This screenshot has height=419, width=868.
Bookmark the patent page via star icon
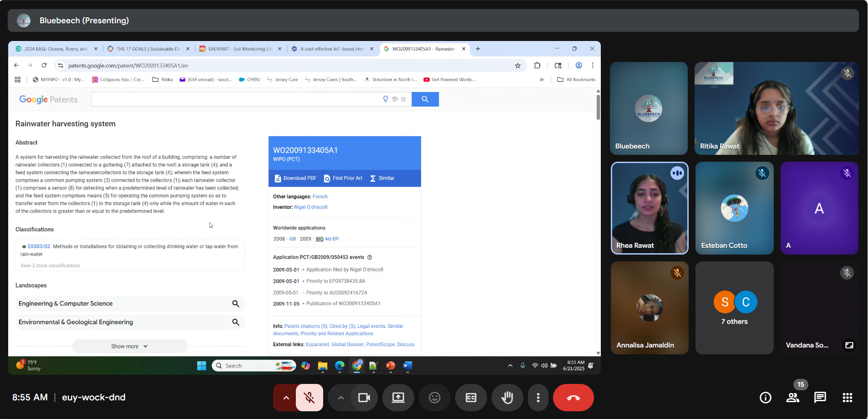pyautogui.click(x=518, y=66)
